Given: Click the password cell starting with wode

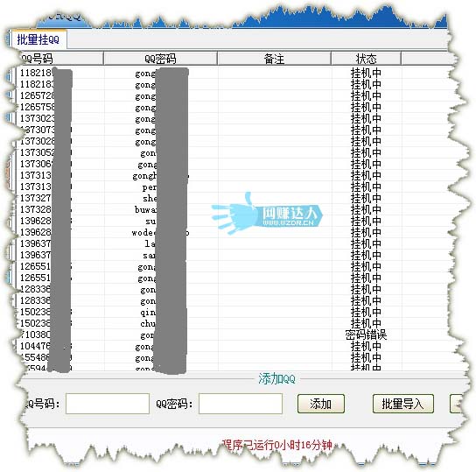Looking at the screenshot, I should [161, 233].
